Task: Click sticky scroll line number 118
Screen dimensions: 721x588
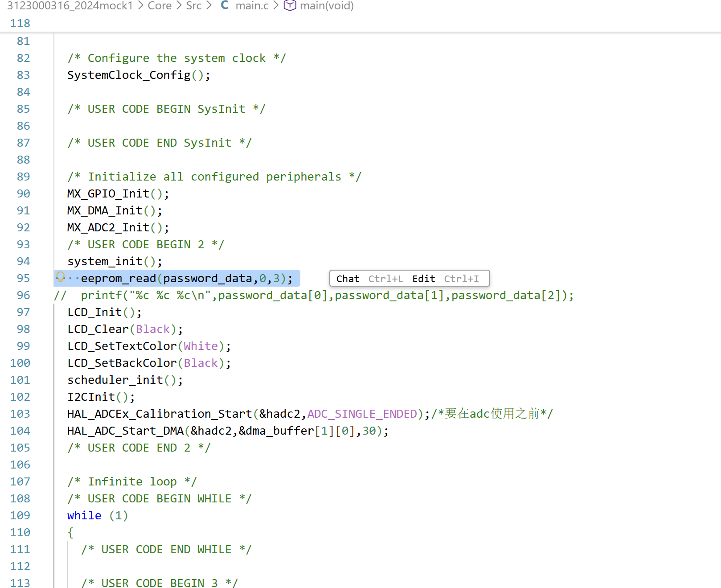Action: 20,23
